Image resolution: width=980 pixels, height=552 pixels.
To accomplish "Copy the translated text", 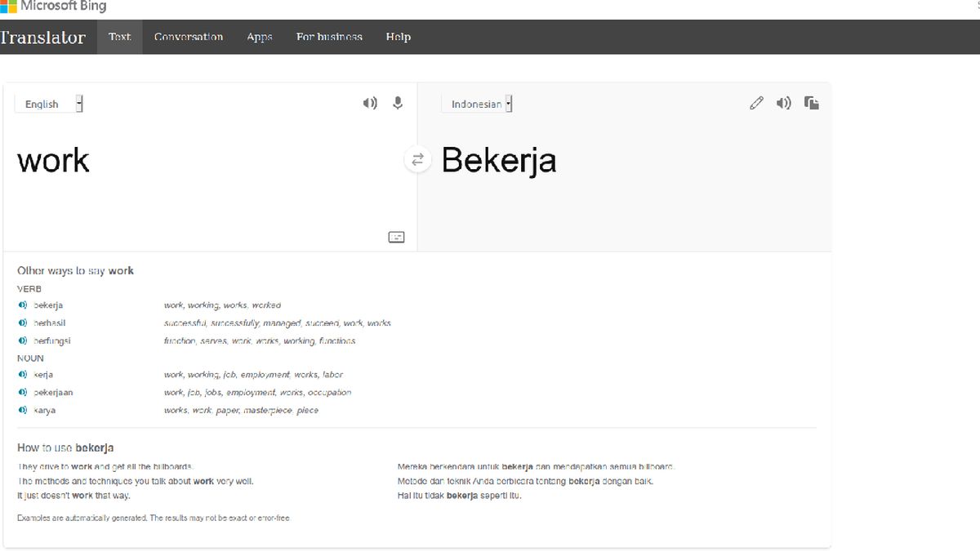I will click(x=811, y=103).
